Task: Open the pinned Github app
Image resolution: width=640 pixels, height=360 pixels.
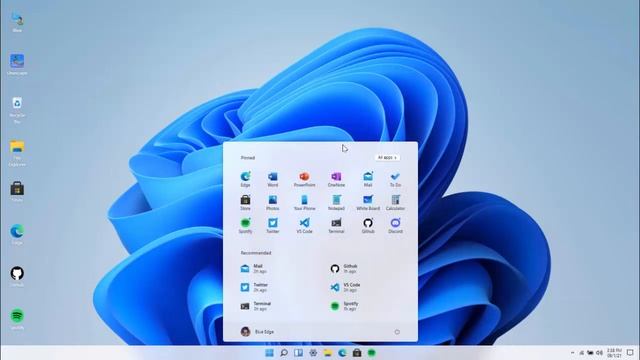Action: [368, 226]
